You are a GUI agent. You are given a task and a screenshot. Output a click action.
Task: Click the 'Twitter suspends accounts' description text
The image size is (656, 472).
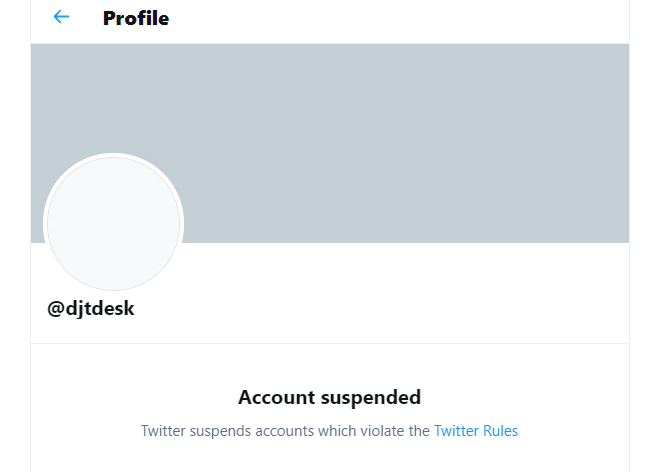pos(285,431)
